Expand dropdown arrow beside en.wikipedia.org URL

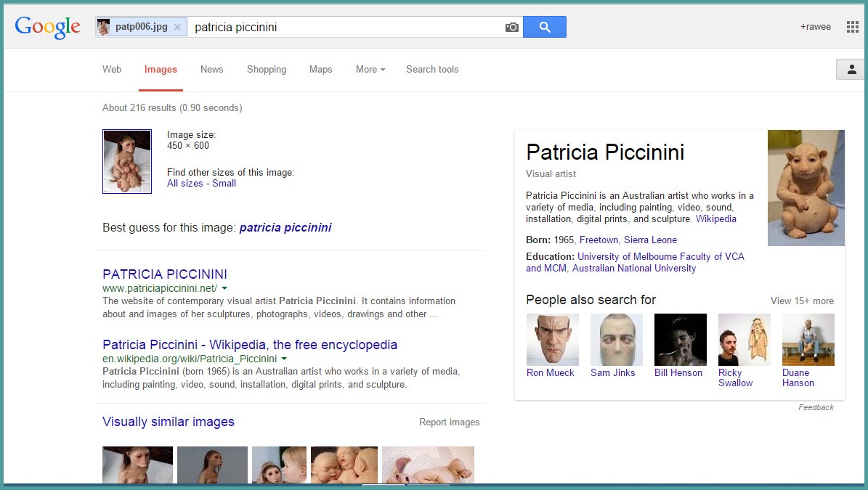[284, 359]
